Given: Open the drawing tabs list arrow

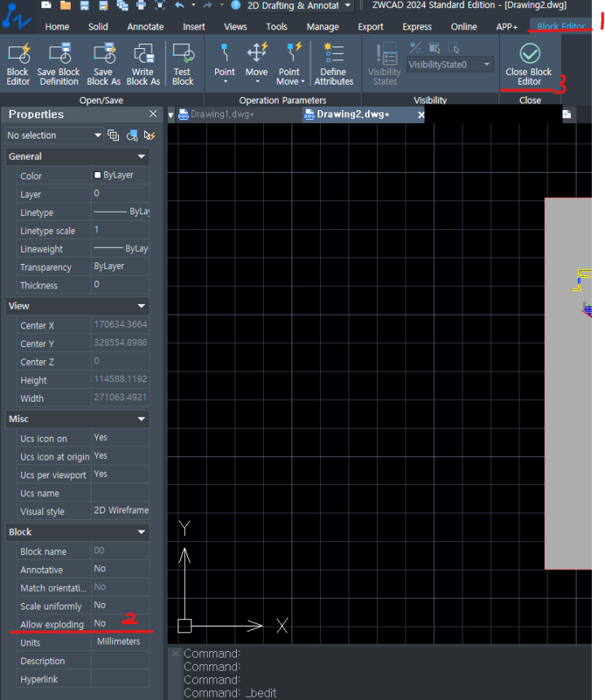Looking at the screenshot, I should click(171, 115).
